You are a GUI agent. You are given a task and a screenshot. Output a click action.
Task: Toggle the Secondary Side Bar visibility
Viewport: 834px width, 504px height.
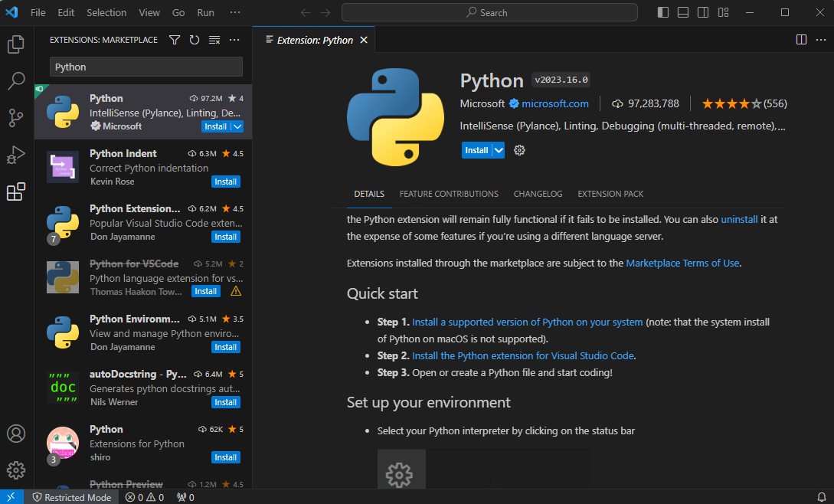(703, 13)
